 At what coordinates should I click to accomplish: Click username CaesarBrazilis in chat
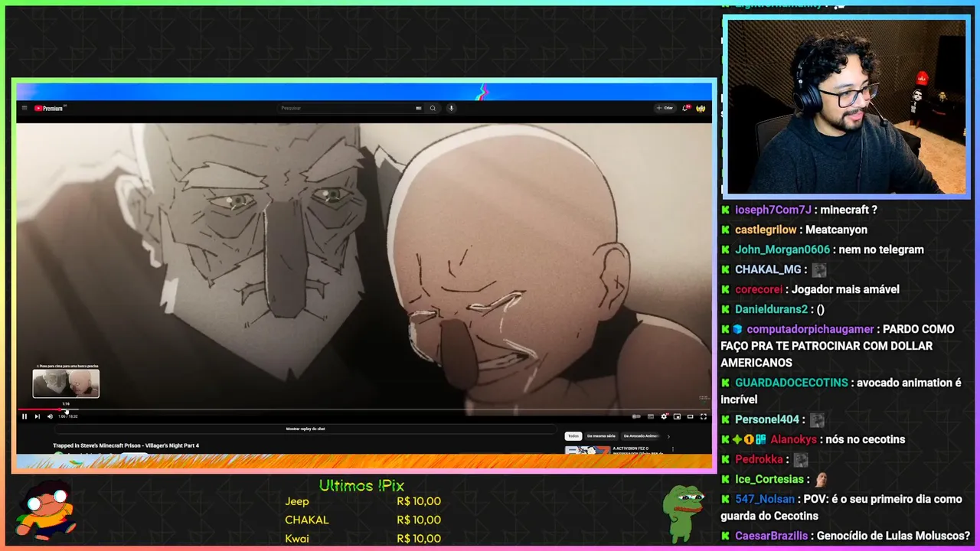point(773,536)
